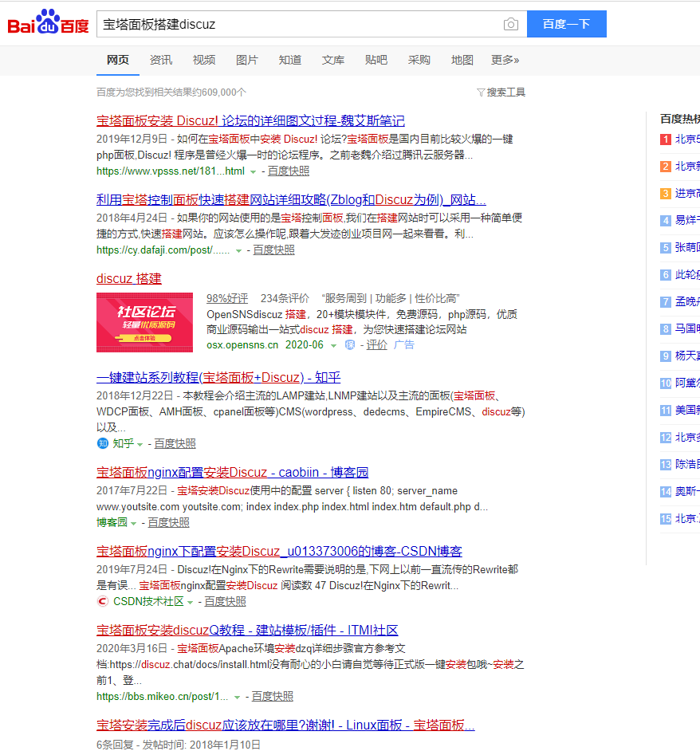Open result 宝塔面板安装discuzQ教程 - ITMI社区

click(247, 630)
